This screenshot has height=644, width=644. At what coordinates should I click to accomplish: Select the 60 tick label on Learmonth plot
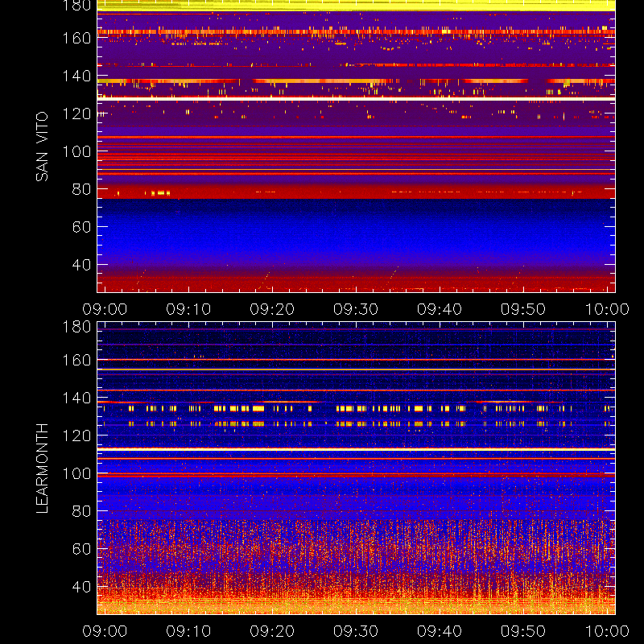coord(81,549)
